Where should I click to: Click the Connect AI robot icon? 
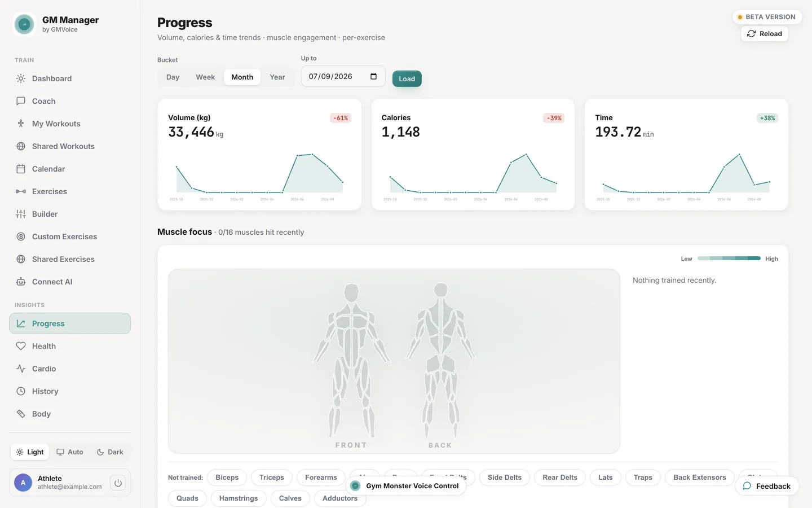coord(21,282)
